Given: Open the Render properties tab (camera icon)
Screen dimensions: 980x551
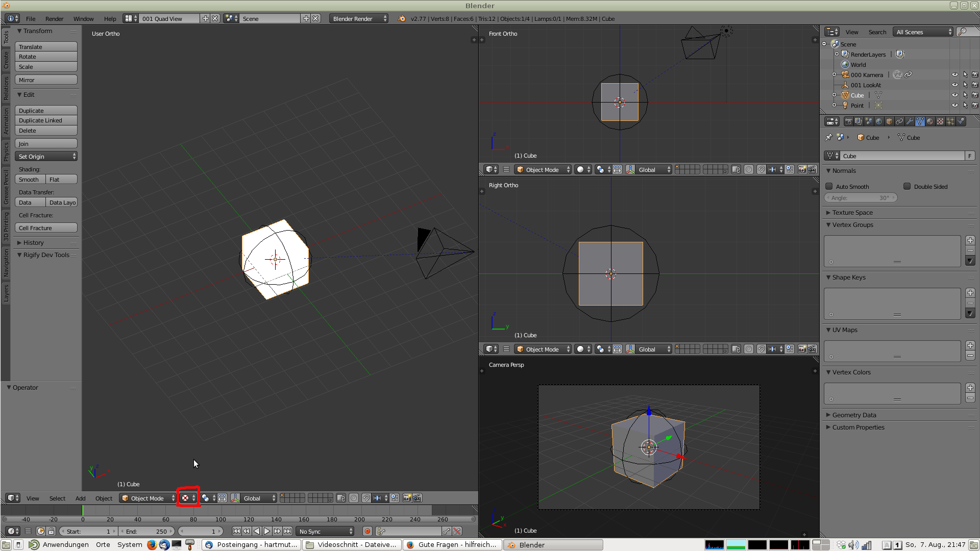Looking at the screenshot, I should click(x=848, y=121).
